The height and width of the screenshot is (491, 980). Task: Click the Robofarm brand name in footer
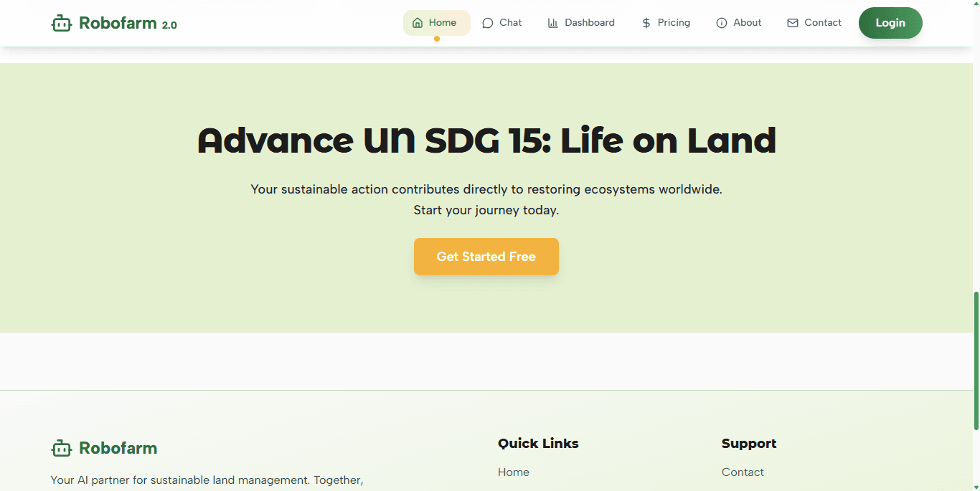pyautogui.click(x=118, y=449)
